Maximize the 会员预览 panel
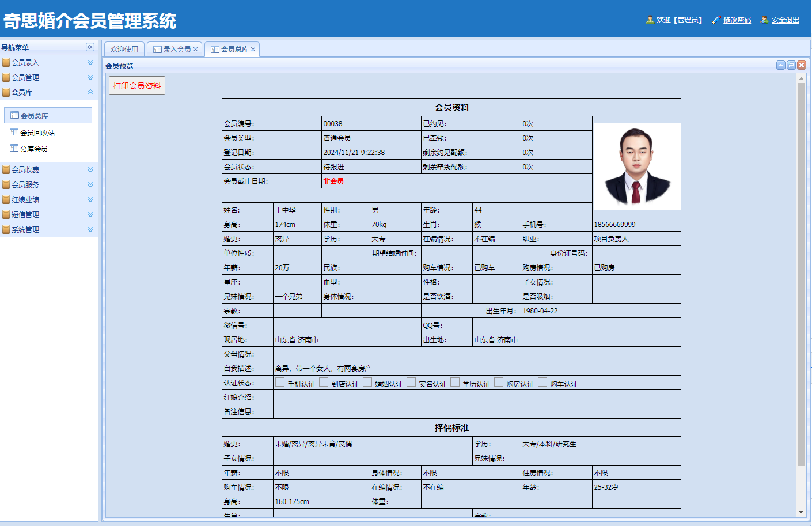 (791, 65)
